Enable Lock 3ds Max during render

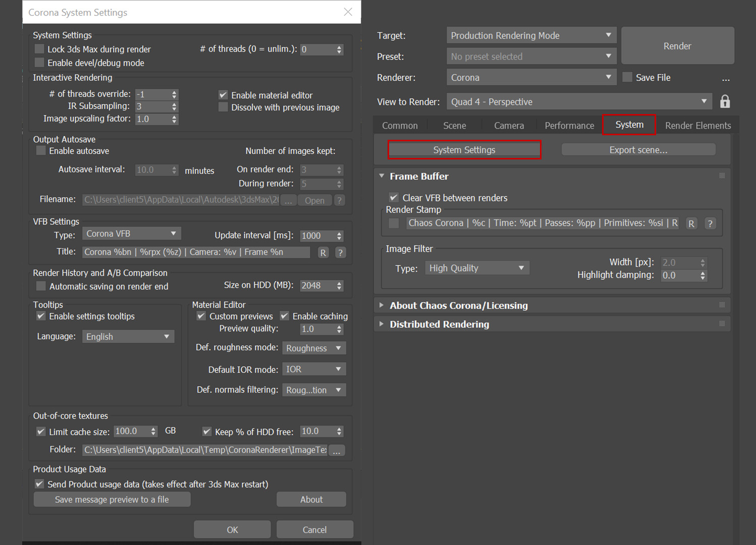[x=39, y=49]
